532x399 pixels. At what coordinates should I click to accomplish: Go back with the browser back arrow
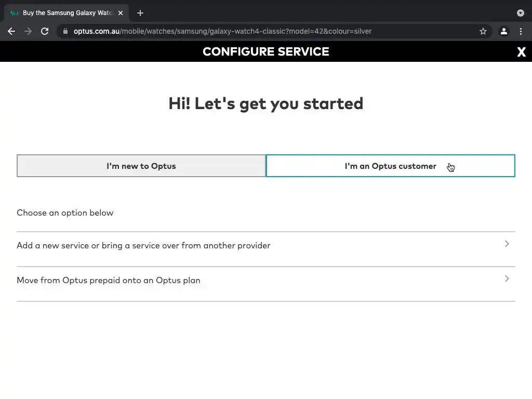11,31
